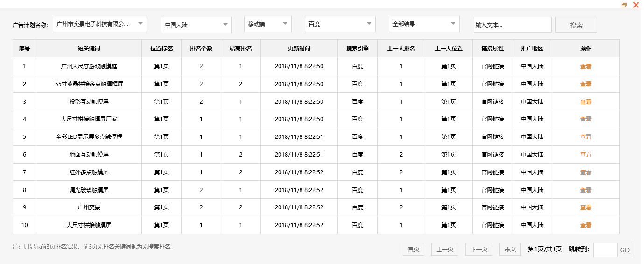Screen dimensions: 644x264
Task: Click the 上一天位置 column header
Action: click(449, 49)
